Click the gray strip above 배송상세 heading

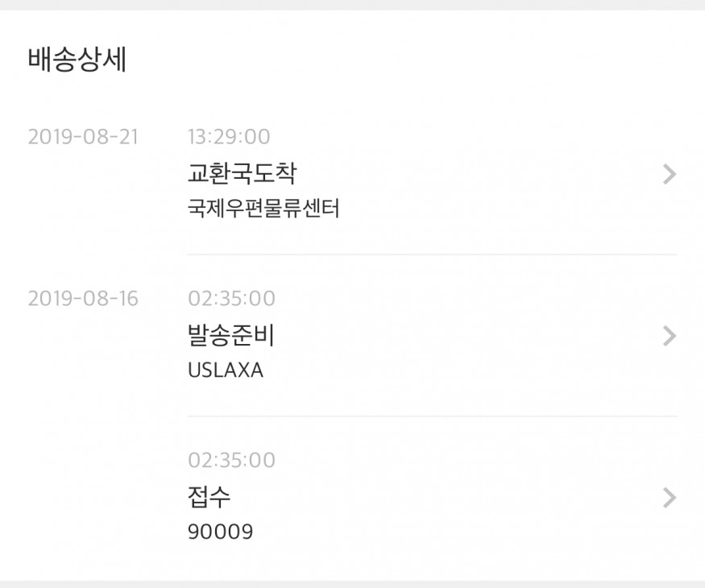point(352,5)
